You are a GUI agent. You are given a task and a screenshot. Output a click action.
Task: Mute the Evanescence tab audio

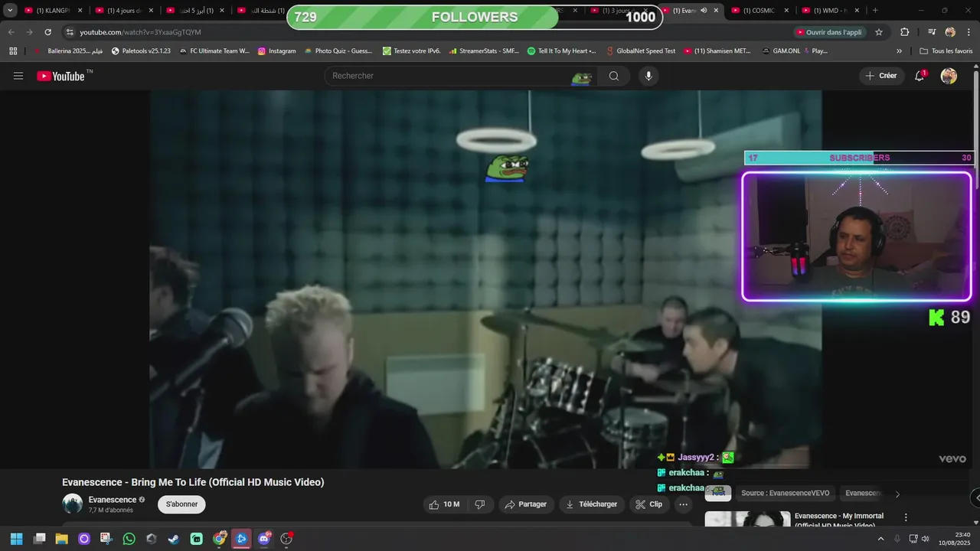coord(704,11)
